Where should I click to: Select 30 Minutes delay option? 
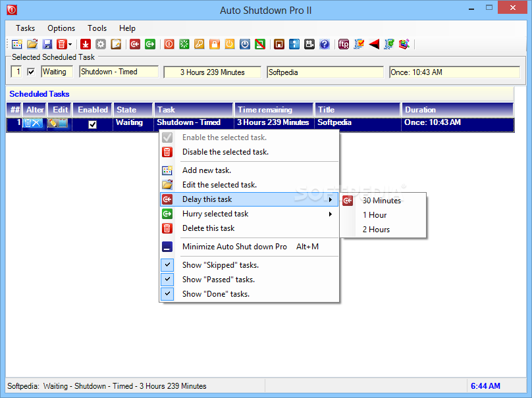(x=383, y=201)
